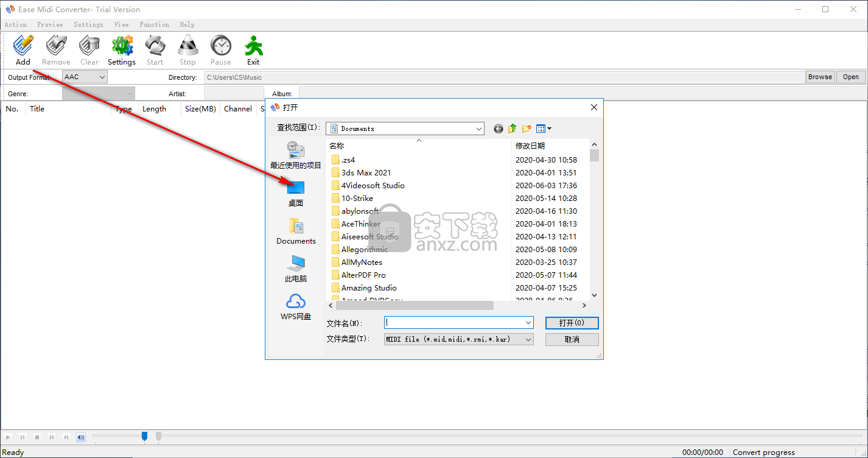Image resolution: width=868 pixels, height=458 pixels.
Task: Click the Stop toolbar icon
Action: 187,50
